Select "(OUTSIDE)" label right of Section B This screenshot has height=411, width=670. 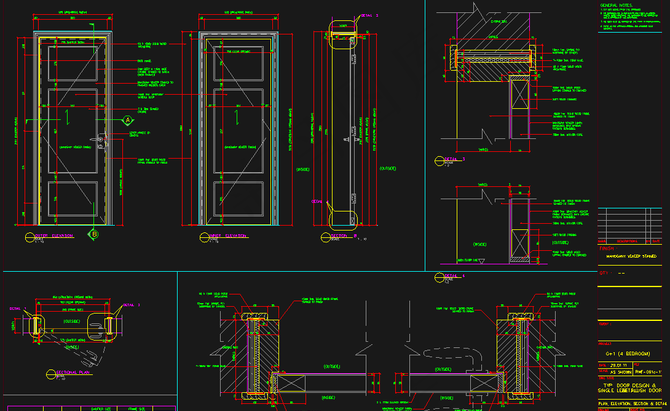388,168
